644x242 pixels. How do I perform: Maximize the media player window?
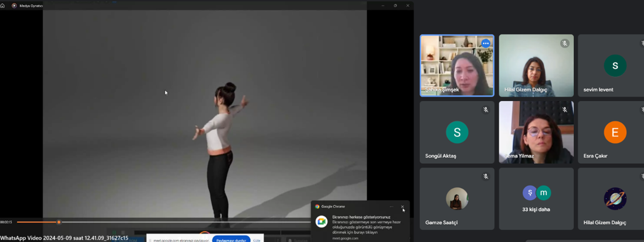pyautogui.click(x=395, y=6)
